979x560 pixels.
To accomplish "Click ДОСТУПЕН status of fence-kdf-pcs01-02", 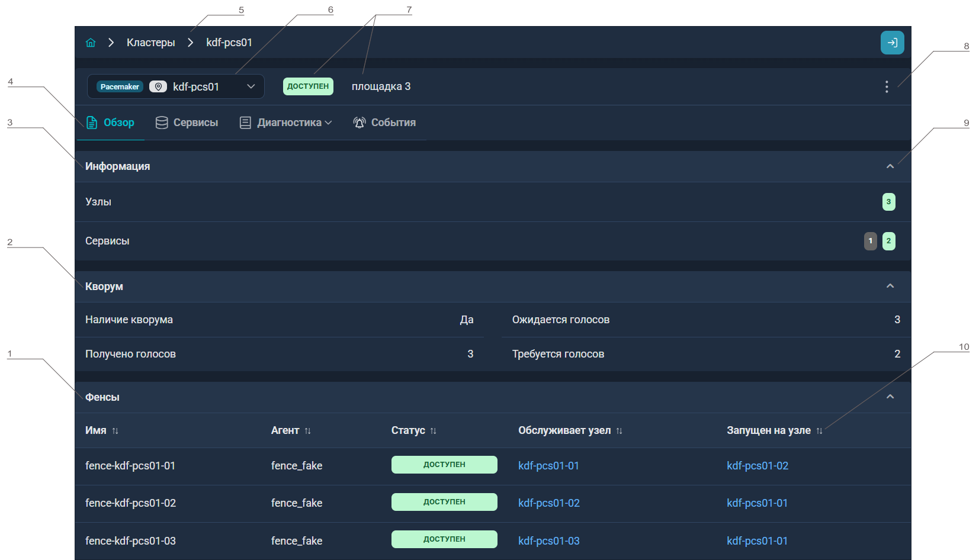I will pos(444,502).
